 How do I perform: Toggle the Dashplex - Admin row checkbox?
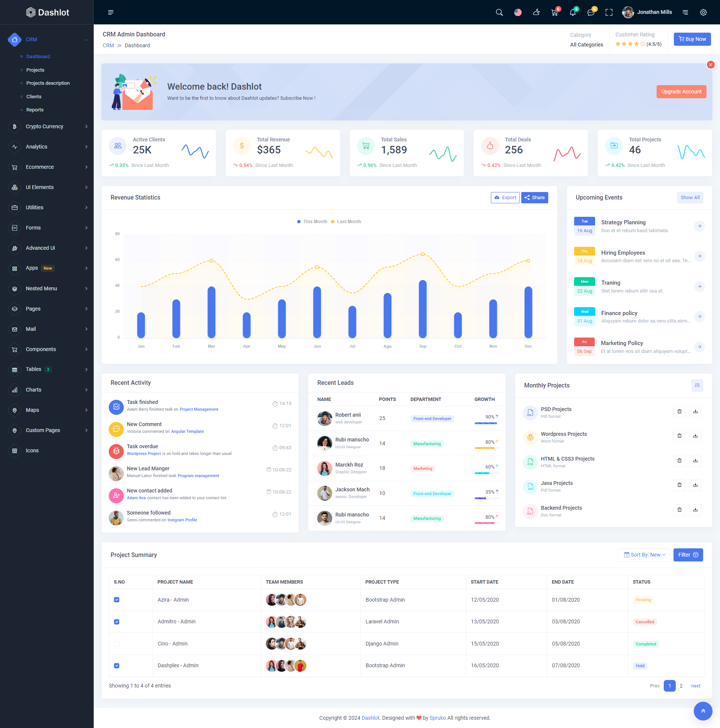pos(117,666)
